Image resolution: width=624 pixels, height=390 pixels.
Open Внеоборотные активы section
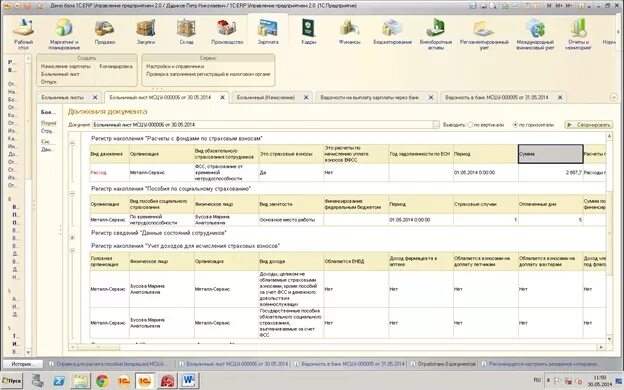pos(436,34)
